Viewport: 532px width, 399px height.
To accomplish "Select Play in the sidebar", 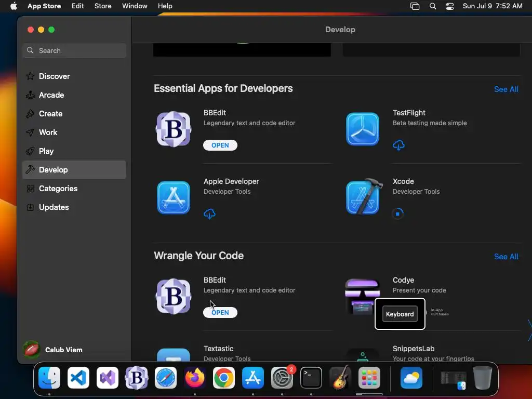I will 74,151.
